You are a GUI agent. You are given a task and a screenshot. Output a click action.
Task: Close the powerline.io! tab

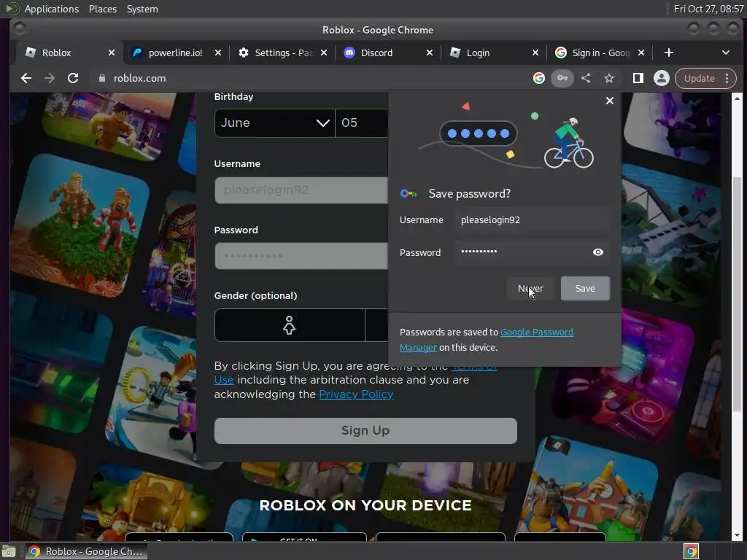pos(217,52)
